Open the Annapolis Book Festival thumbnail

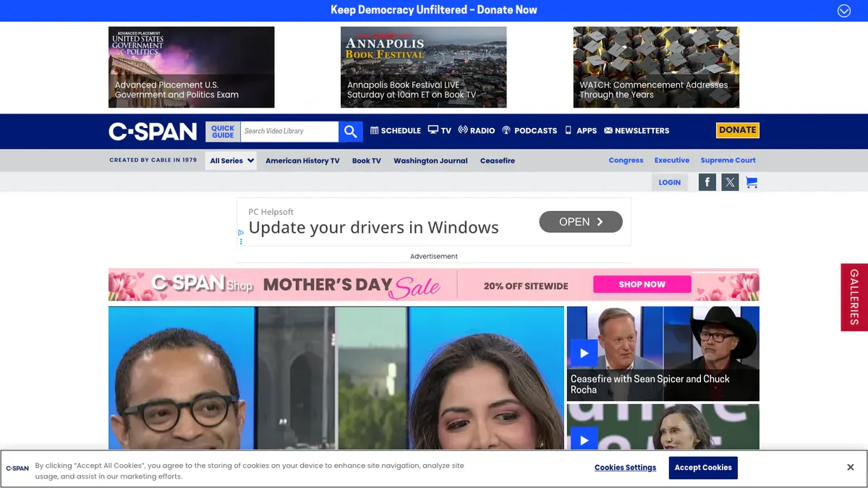pyautogui.click(x=424, y=67)
